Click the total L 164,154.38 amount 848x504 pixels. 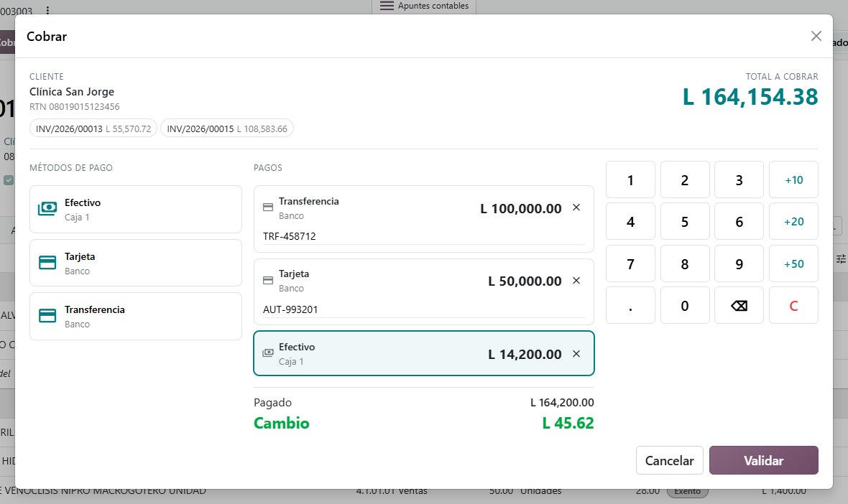(750, 97)
